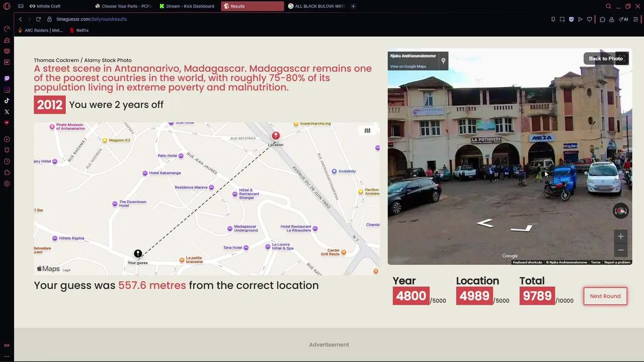Toggle the ad blocker shield icon
The width and height of the screenshot is (644, 362).
pos(571,19)
